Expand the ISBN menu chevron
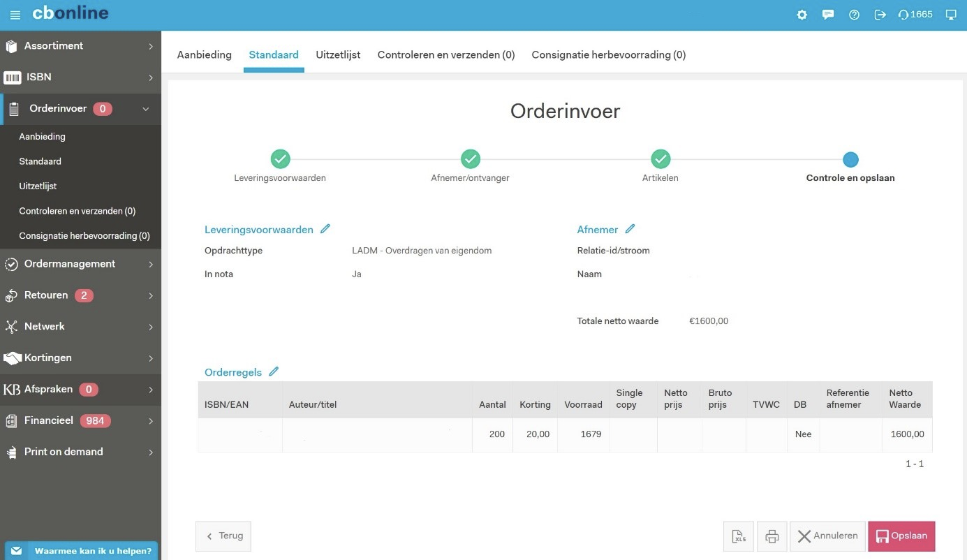Viewport: 967px width, 560px height. tap(151, 78)
